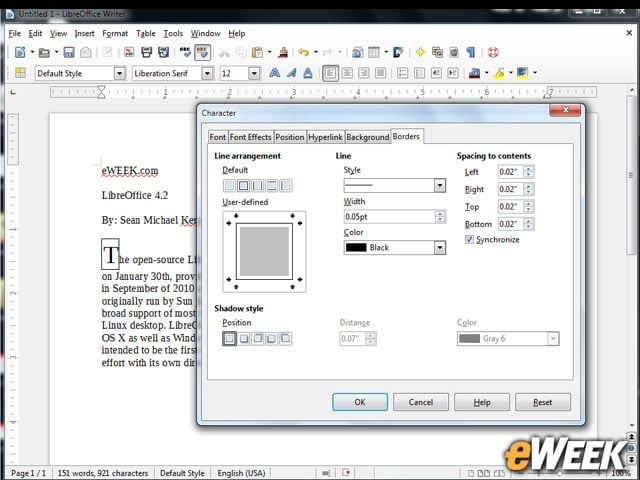Run Spelling and Grammar check icon
Viewport: 640px width, 480px height.
[185, 52]
